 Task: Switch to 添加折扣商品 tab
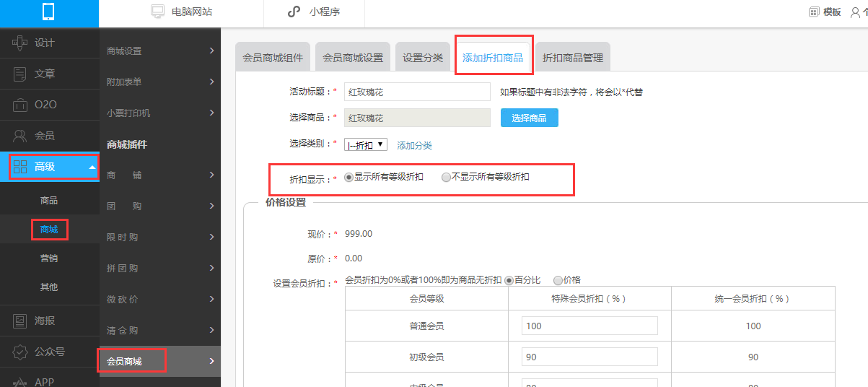click(x=493, y=57)
